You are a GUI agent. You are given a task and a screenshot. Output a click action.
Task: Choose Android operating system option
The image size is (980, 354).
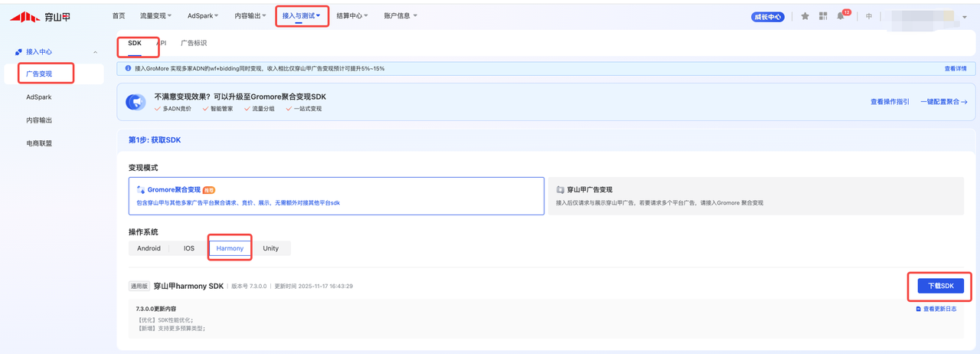[149, 248]
